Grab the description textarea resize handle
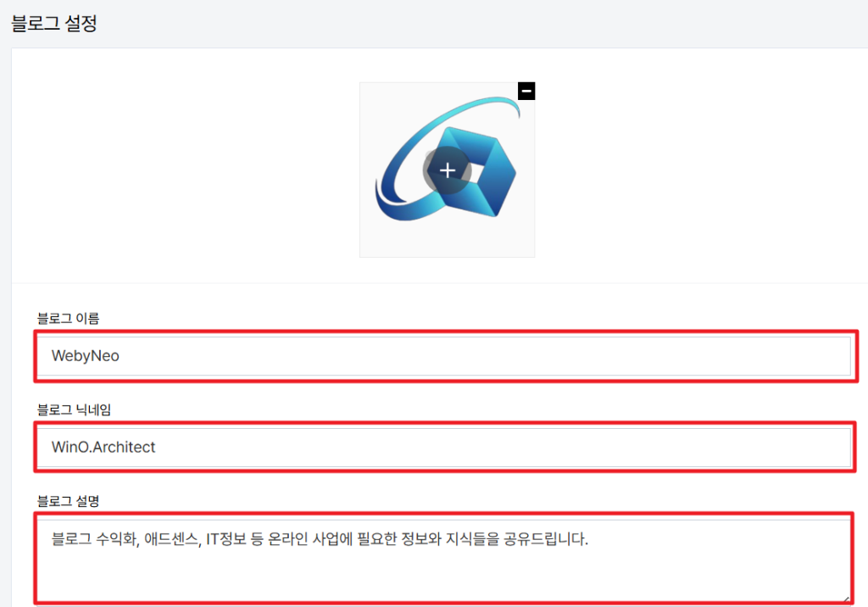Viewport: 868px width, 607px height. [846, 599]
